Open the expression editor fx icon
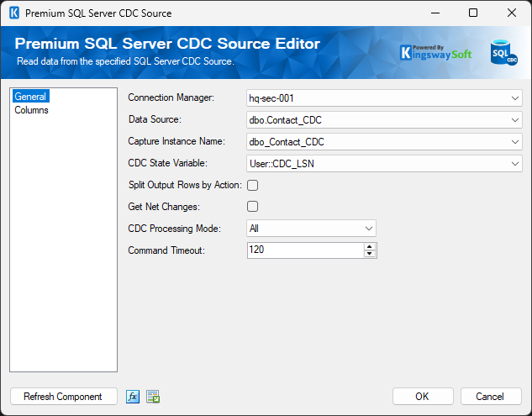Screen dimensions: 532x416 click(x=133, y=397)
